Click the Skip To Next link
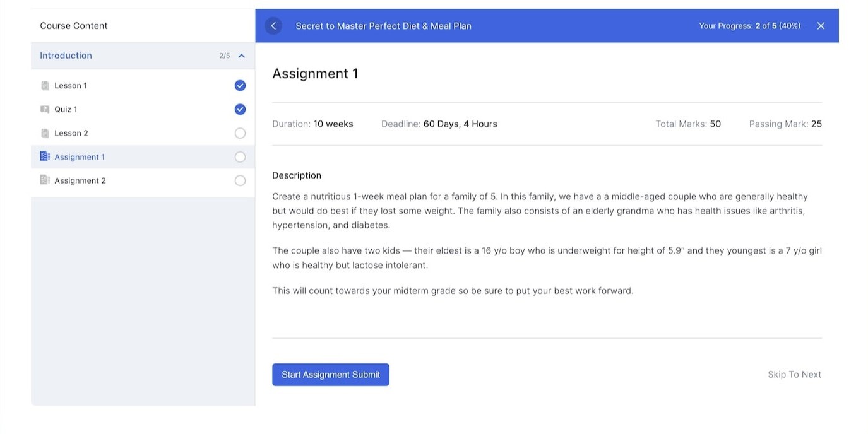 pyautogui.click(x=794, y=375)
